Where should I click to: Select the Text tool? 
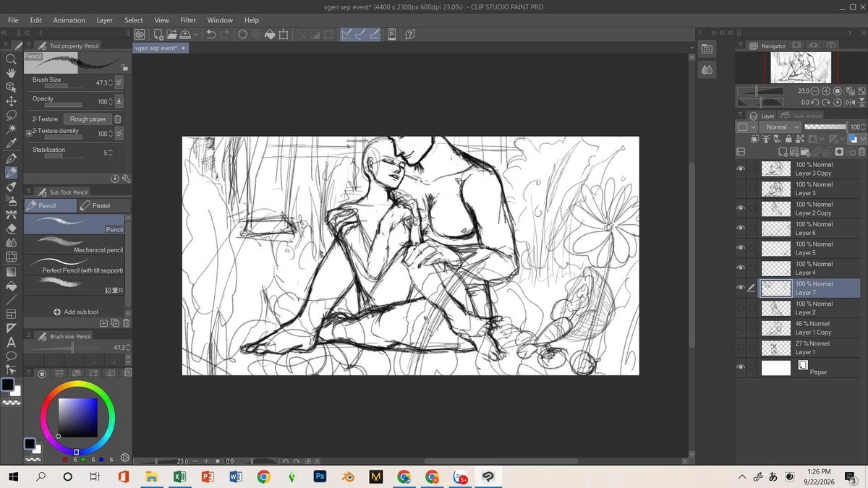[11, 342]
